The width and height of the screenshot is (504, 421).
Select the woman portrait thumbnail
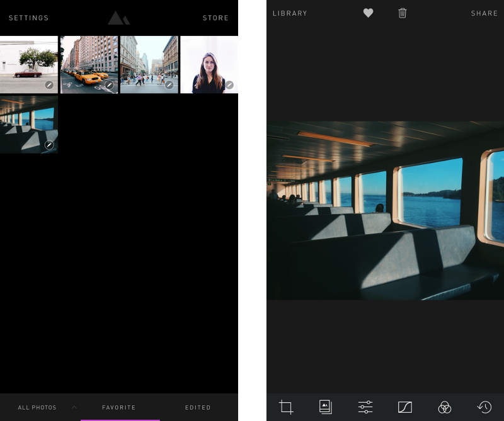[x=222, y=65]
